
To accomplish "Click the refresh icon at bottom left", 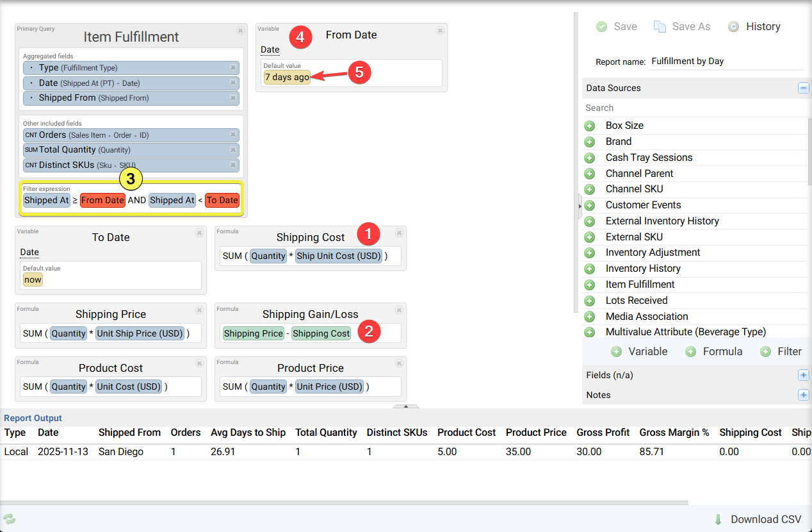I will (9, 519).
